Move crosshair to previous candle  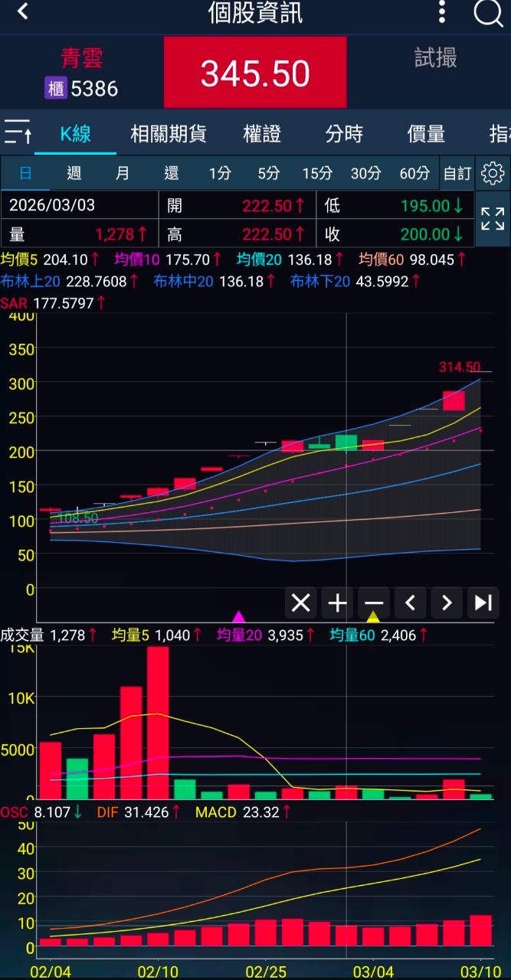410,603
